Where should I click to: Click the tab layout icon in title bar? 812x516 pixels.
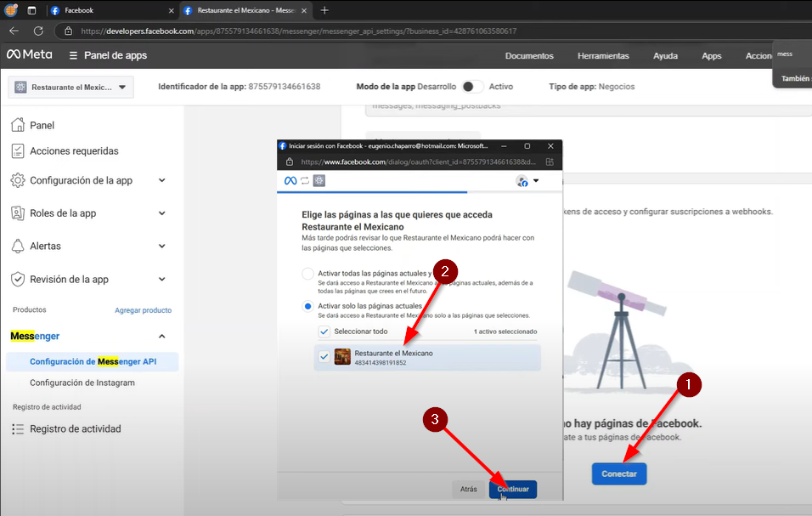pyautogui.click(x=31, y=10)
